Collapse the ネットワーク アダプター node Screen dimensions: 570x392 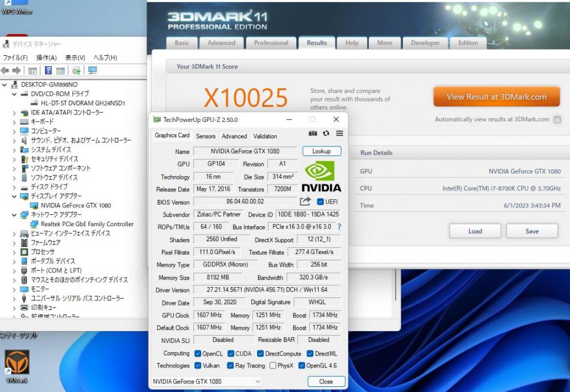tap(14, 215)
